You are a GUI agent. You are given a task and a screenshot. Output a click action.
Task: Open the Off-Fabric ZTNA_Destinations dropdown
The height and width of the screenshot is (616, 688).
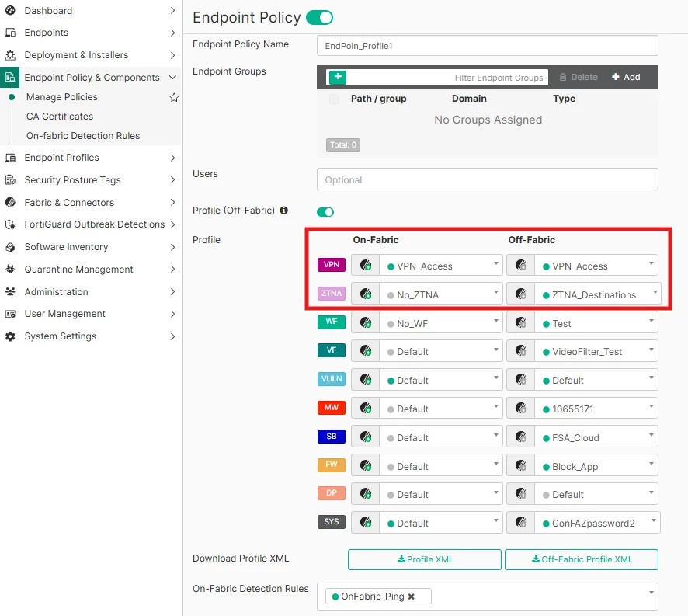click(598, 294)
